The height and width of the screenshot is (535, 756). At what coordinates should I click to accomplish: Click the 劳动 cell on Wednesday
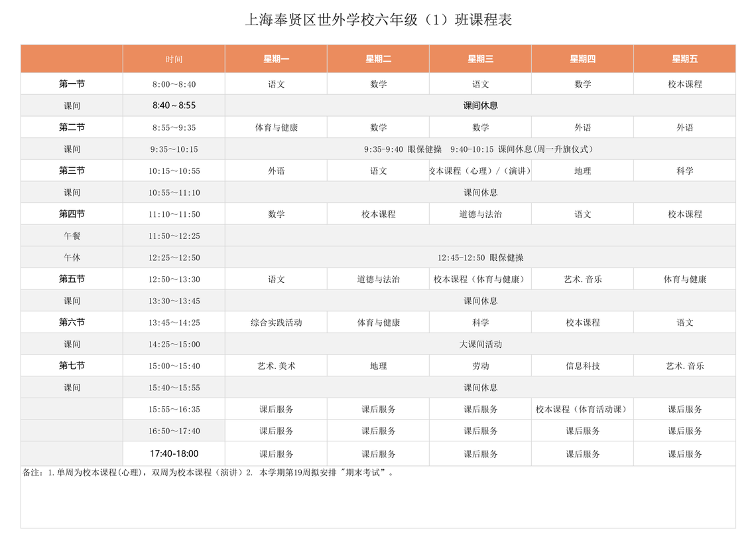pos(480,366)
